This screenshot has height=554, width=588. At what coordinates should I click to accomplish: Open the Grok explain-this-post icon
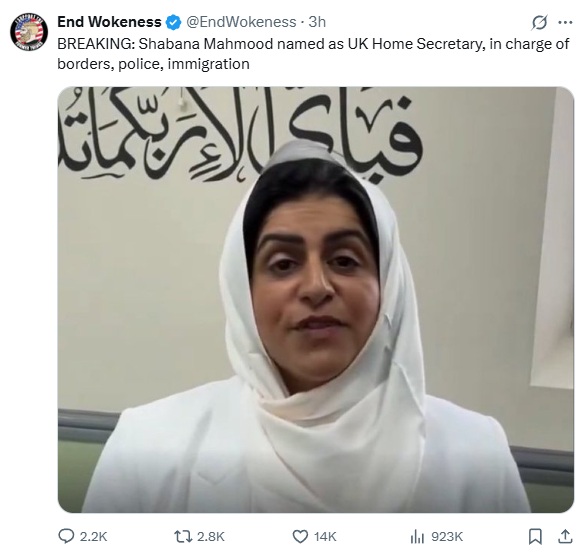(x=539, y=23)
